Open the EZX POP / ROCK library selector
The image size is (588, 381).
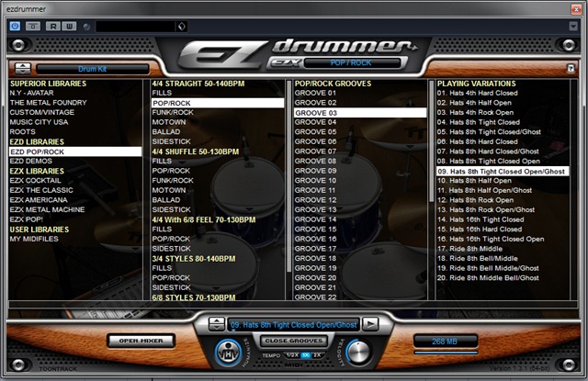(351, 62)
